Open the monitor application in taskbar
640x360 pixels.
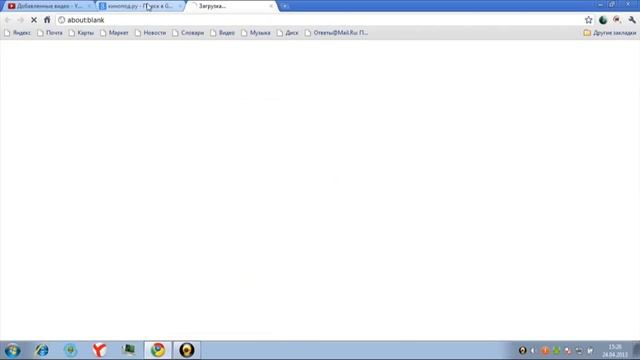click(129, 350)
